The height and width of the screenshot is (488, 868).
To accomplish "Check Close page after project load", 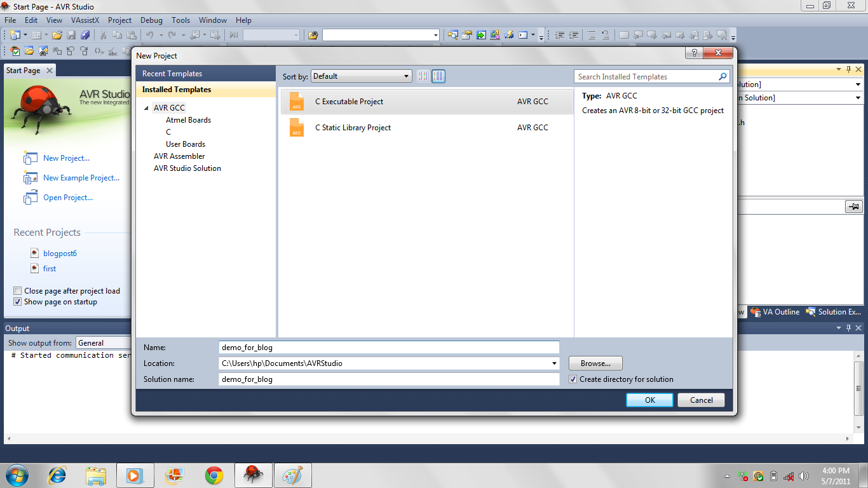I will (x=18, y=290).
